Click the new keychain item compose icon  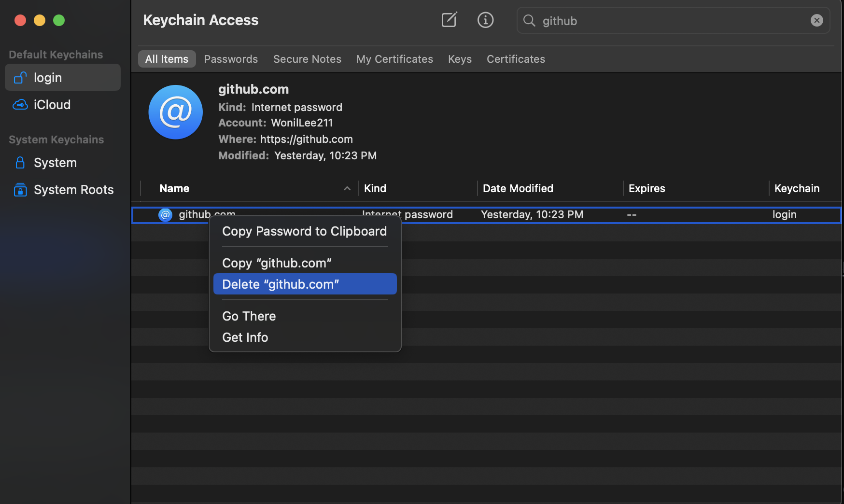449,20
